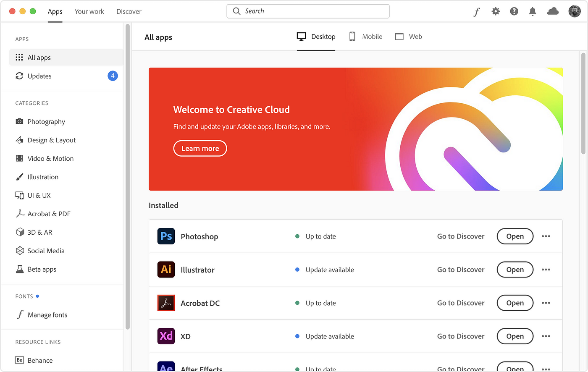This screenshot has width=588, height=372.
Task: Select the Mobile tab
Action: click(x=365, y=37)
